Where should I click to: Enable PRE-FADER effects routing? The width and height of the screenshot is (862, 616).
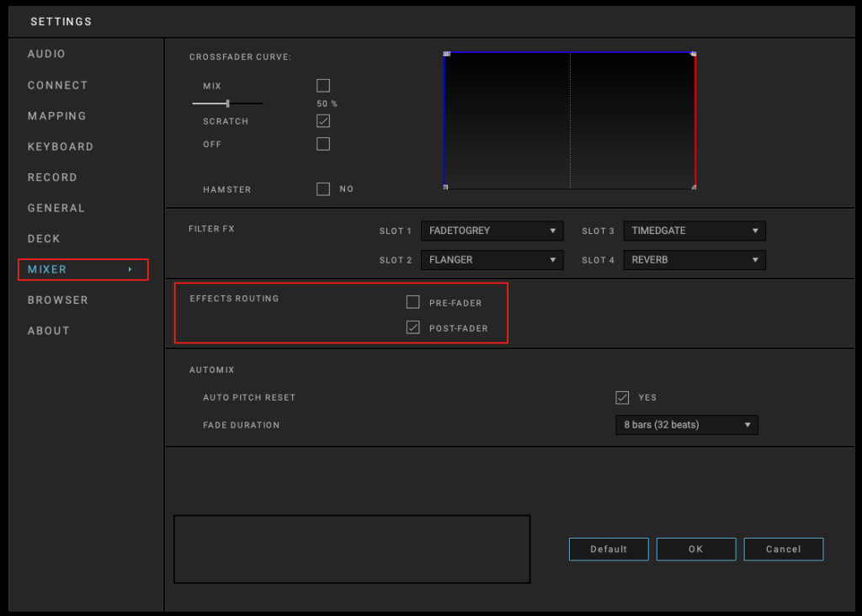[x=413, y=302]
